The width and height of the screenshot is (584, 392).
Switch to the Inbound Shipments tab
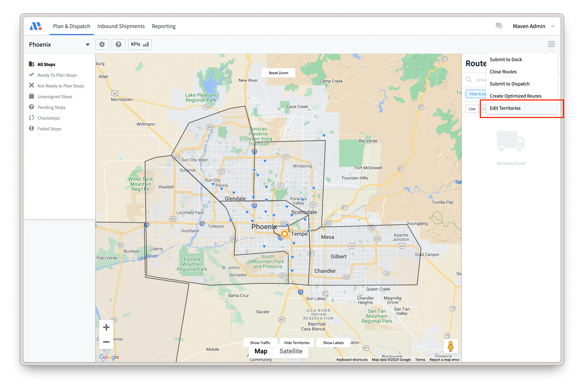coord(121,26)
